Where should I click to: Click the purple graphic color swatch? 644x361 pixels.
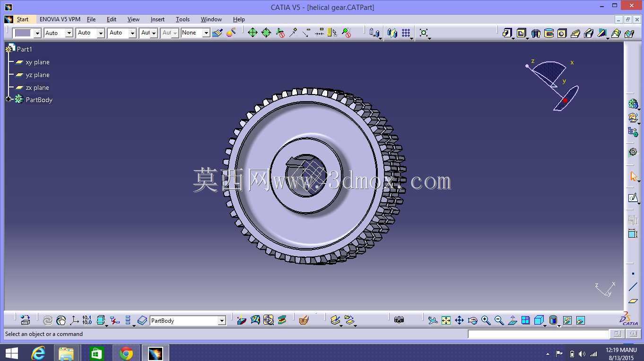[23, 33]
